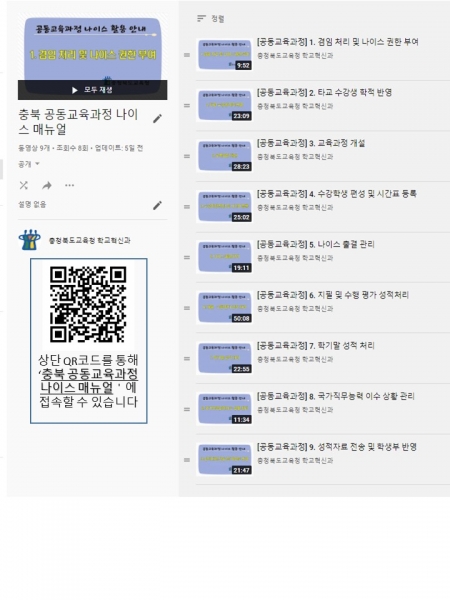Click the QR code image

[88, 304]
